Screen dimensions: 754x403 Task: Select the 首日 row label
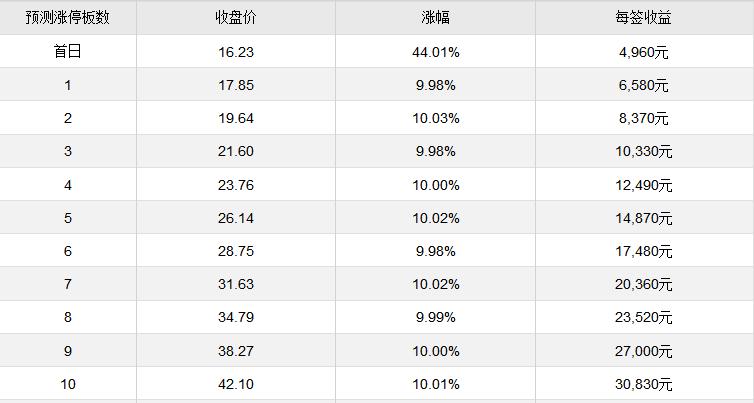point(68,52)
